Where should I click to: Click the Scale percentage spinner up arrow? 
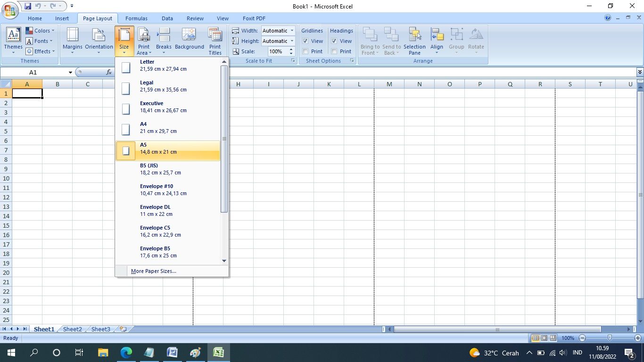click(x=291, y=49)
